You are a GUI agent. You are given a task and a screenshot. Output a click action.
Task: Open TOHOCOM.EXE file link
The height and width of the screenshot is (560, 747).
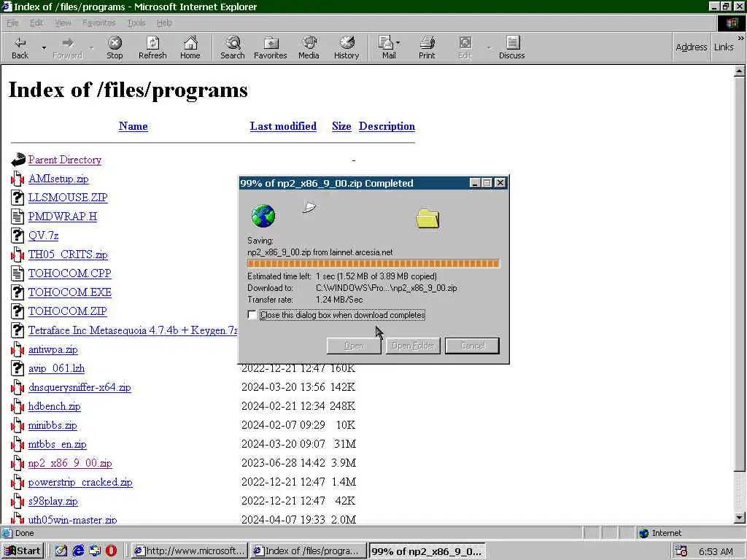69,292
